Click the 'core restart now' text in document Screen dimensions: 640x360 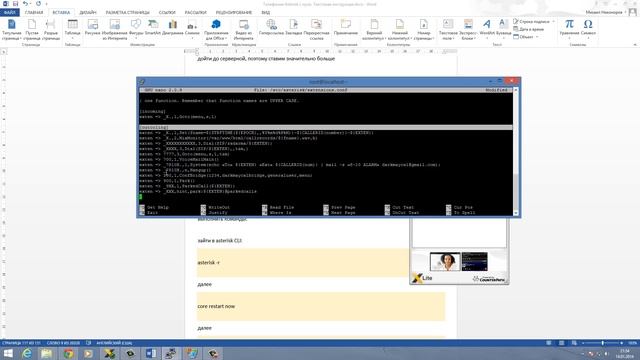point(216,306)
